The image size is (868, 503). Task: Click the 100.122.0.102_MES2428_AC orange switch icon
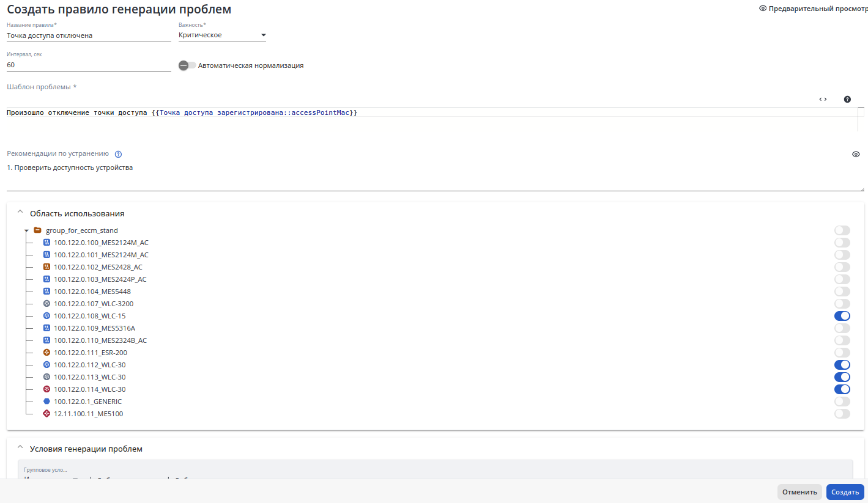pos(46,267)
